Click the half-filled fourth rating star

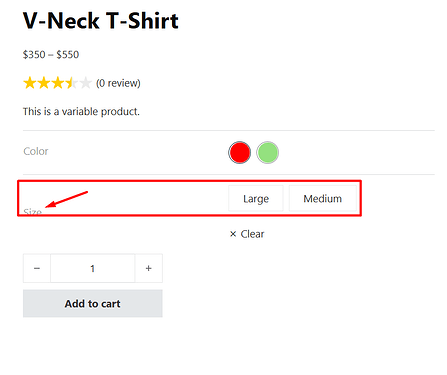pos(71,83)
